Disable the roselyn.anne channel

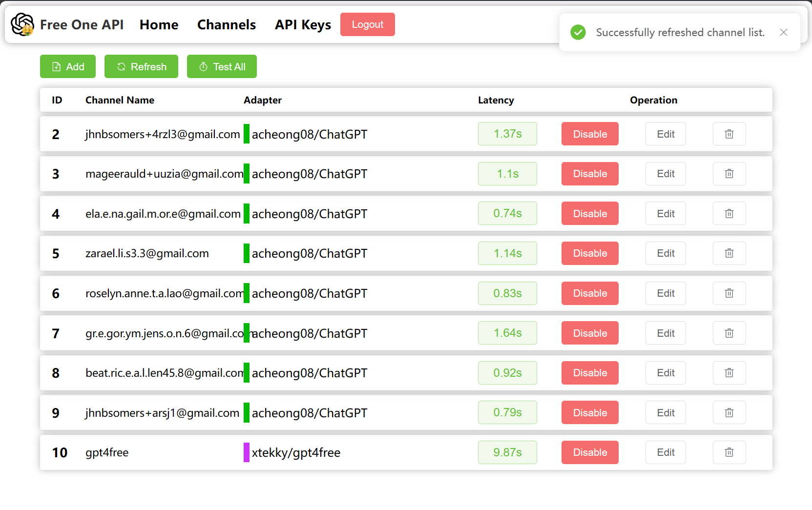590,293
